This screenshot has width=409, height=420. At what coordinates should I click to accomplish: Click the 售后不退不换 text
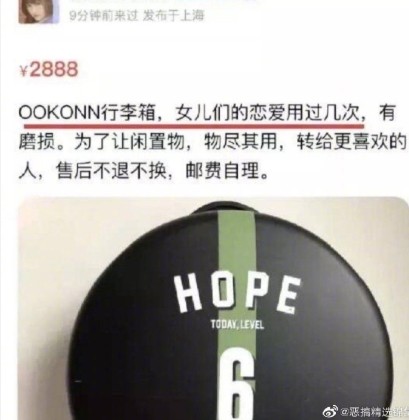point(110,172)
